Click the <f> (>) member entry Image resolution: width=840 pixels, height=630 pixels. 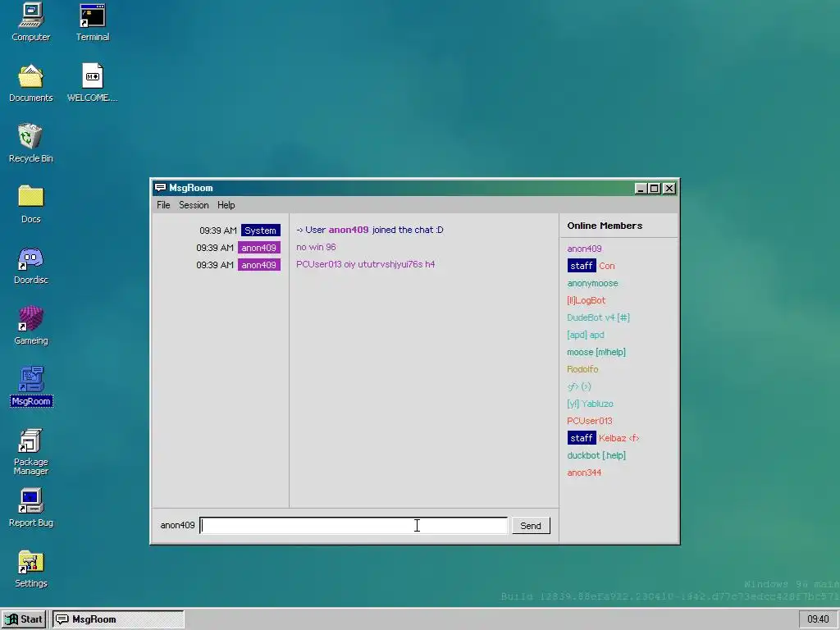click(578, 386)
